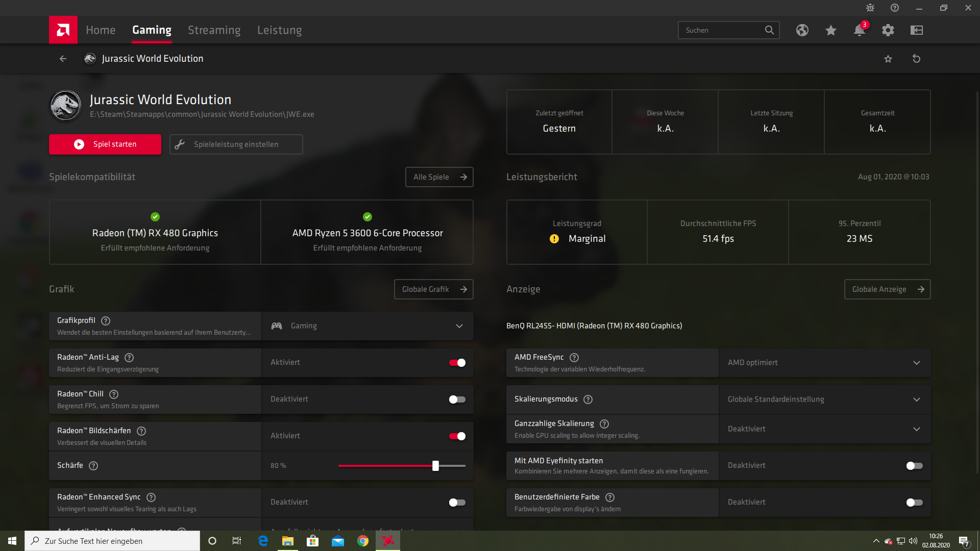This screenshot has width=980, height=551.
Task: Reset game profile with the undo icon
Action: tap(916, 59)
